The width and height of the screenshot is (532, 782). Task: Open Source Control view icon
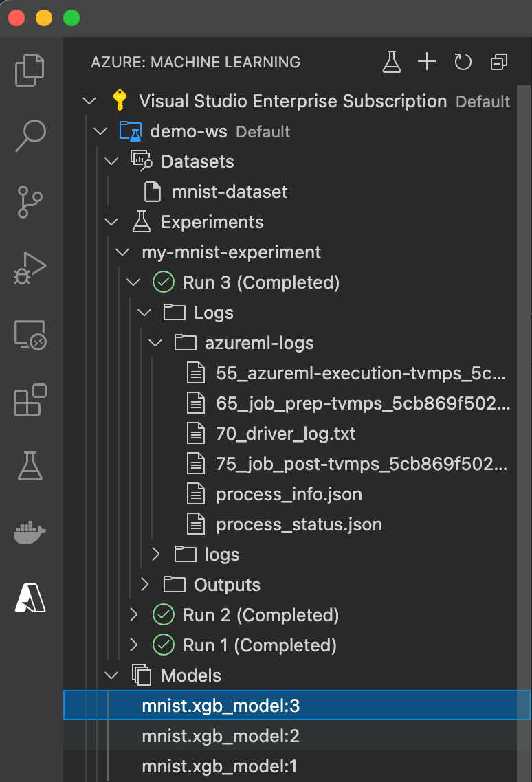tap(30, 202)
